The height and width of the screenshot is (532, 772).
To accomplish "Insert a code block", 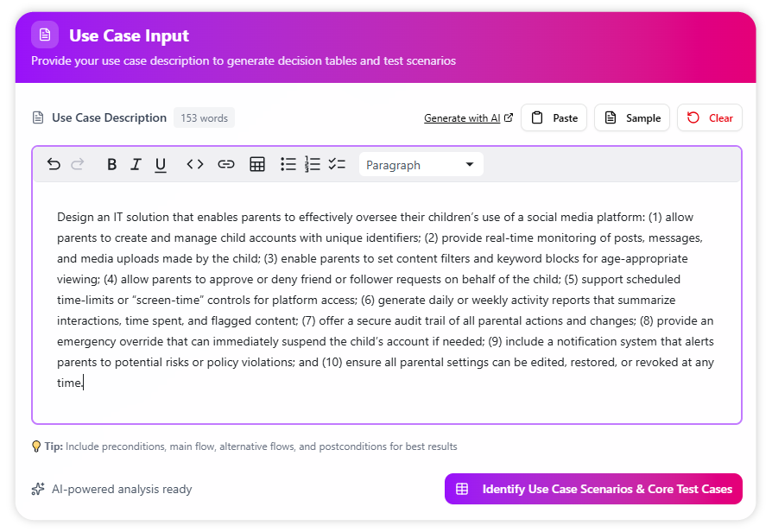I will pos(195,165).
